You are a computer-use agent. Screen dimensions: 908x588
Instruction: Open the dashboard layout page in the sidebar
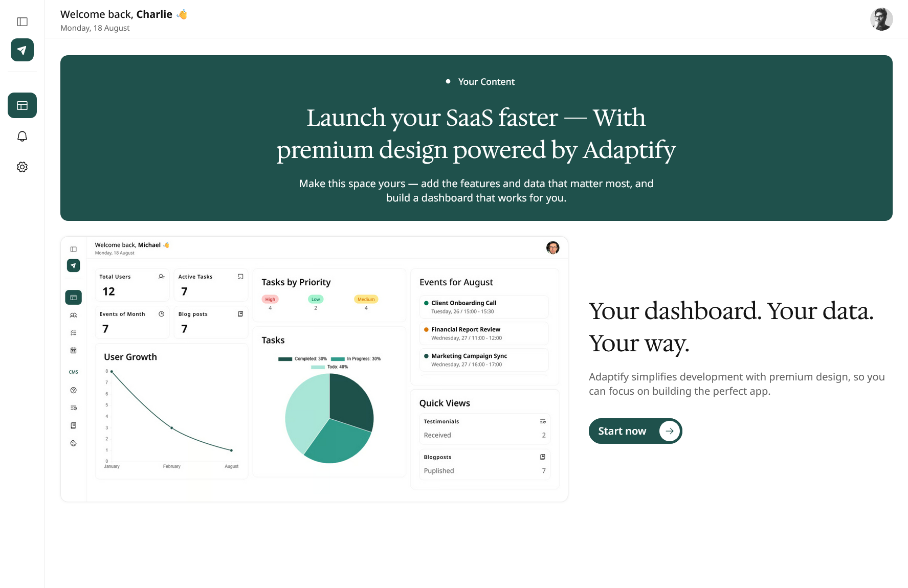tap(22, 105)
